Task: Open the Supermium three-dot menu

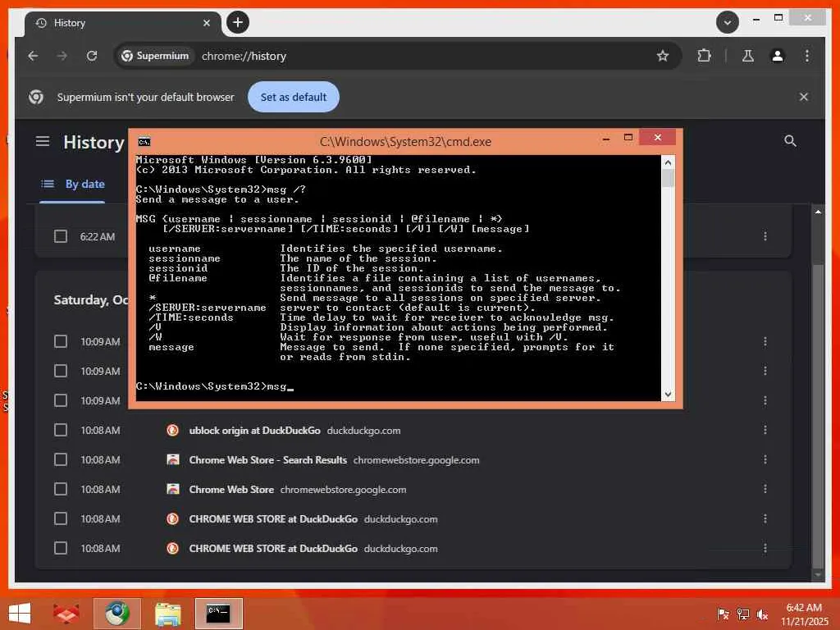Action: (807, 56)
